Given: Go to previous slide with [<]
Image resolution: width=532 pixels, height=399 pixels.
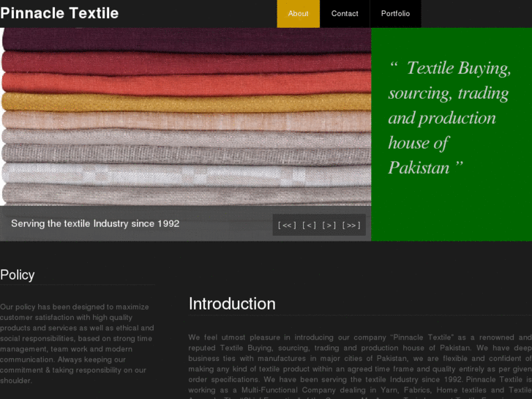Looking at the screenshot, I should [x=309, y=225].
